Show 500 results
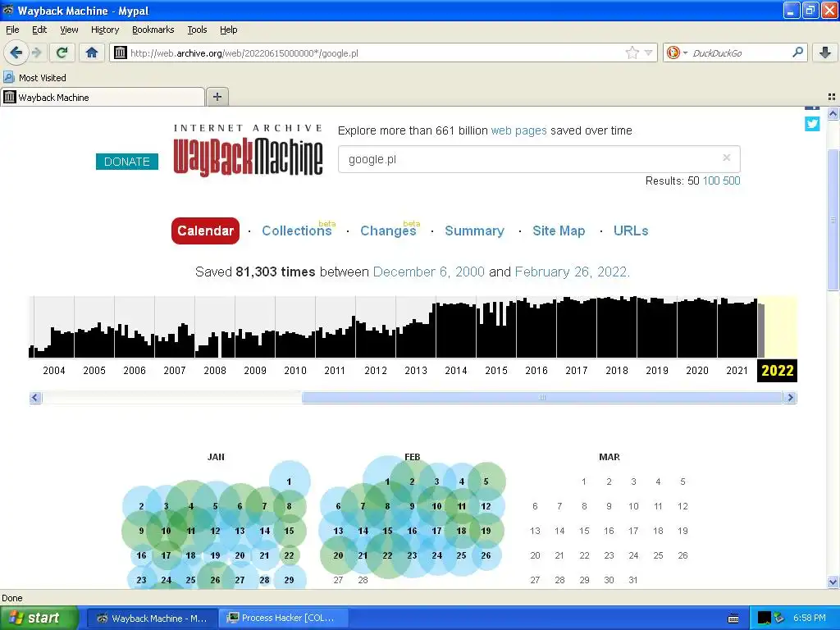The image size is (840, 630). (x=731, y=180)
